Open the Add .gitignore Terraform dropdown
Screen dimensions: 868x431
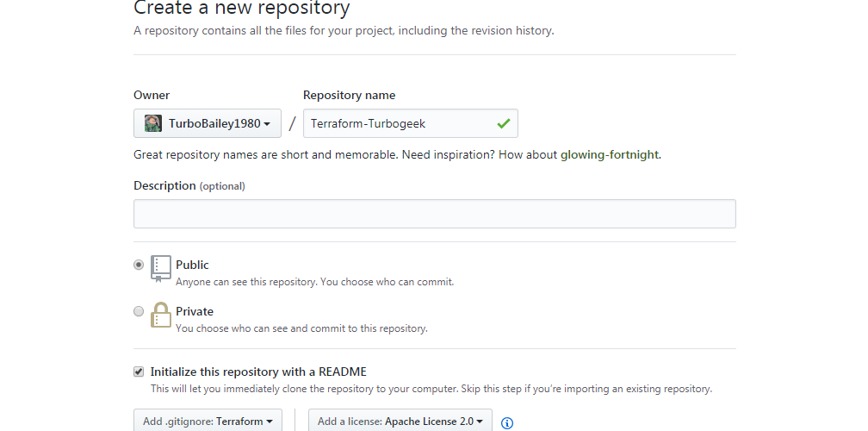tap(208, 421)
